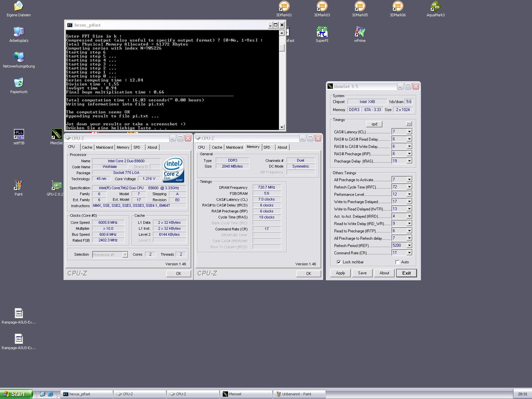Expand the Performance Level dropdown

point(409,194)
